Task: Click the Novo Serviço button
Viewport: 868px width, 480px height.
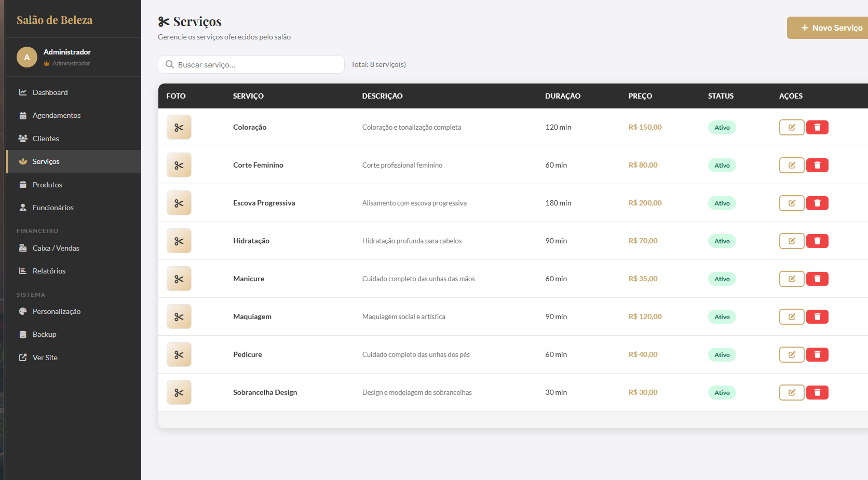Action: pyautogui.click(x=829, y=28)
